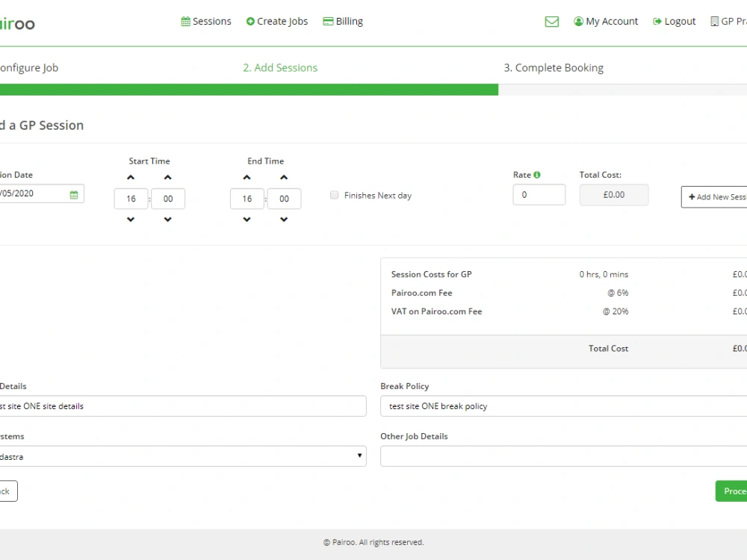The height and width of the screenshot is (560, 747).
Task: Click the Break Policy text field
Action: 563,406
